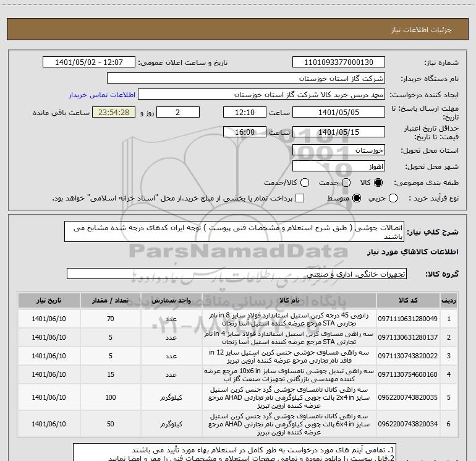The height and width of the screenshot is (461, 476).
Task: Click the unit کیلوگرم in row 5
Action: click(x=171, y=397)
